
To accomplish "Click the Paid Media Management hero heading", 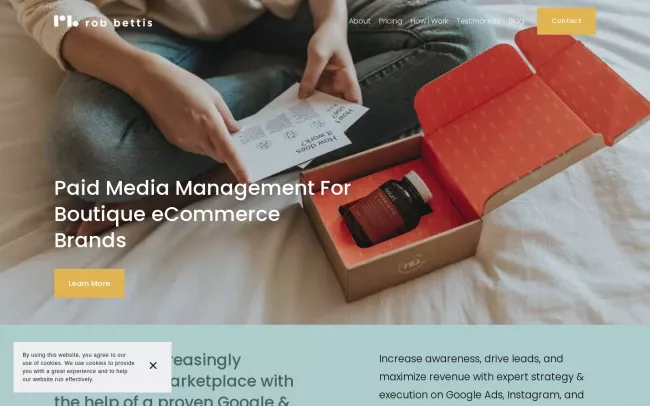I will pos(202,188).
